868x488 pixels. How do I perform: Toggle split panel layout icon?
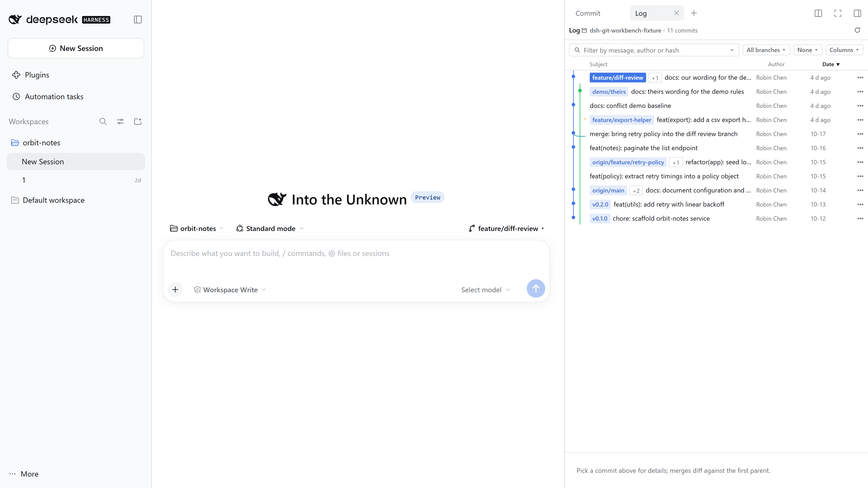tap(818, 13)
